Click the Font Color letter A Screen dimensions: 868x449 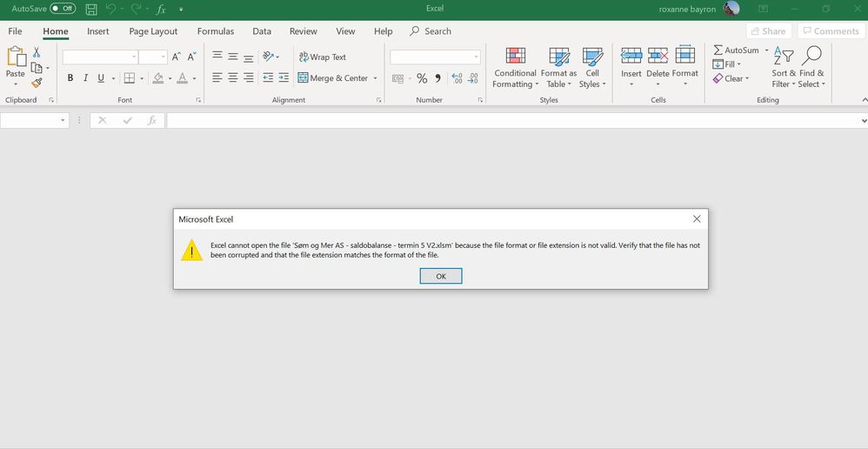tap(182, 78)
